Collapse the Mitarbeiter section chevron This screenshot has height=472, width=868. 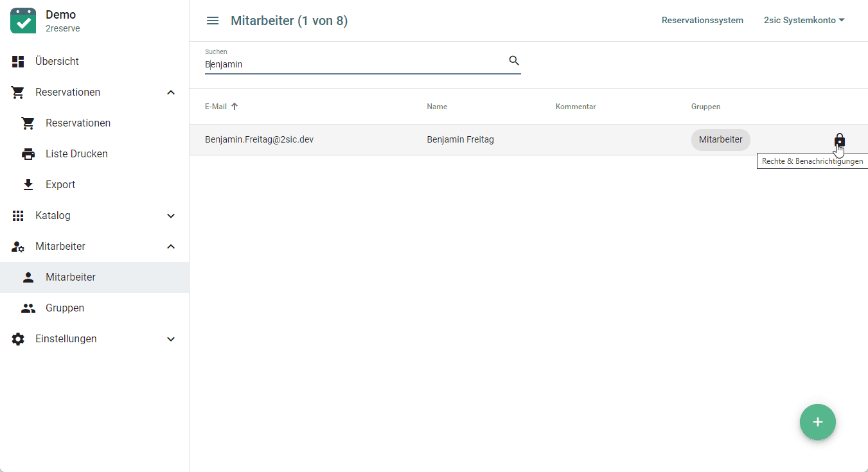(x=171, y=247)
